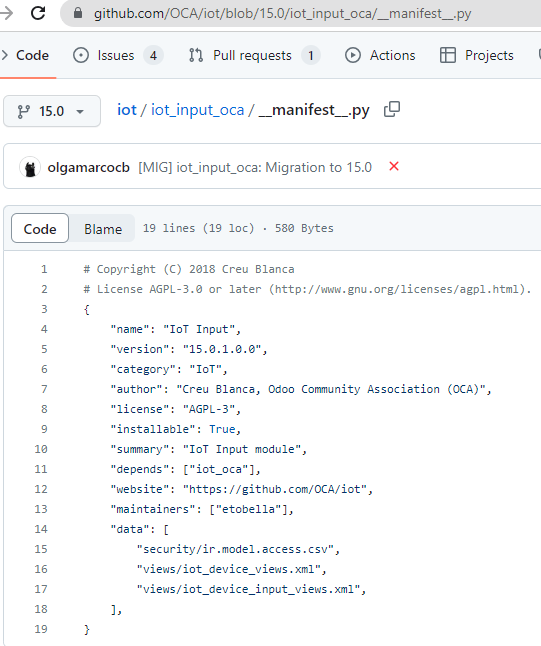541x646 pixels.
Task: Click the version "15.0.1.0.0" line
Action: coord(189,349)
